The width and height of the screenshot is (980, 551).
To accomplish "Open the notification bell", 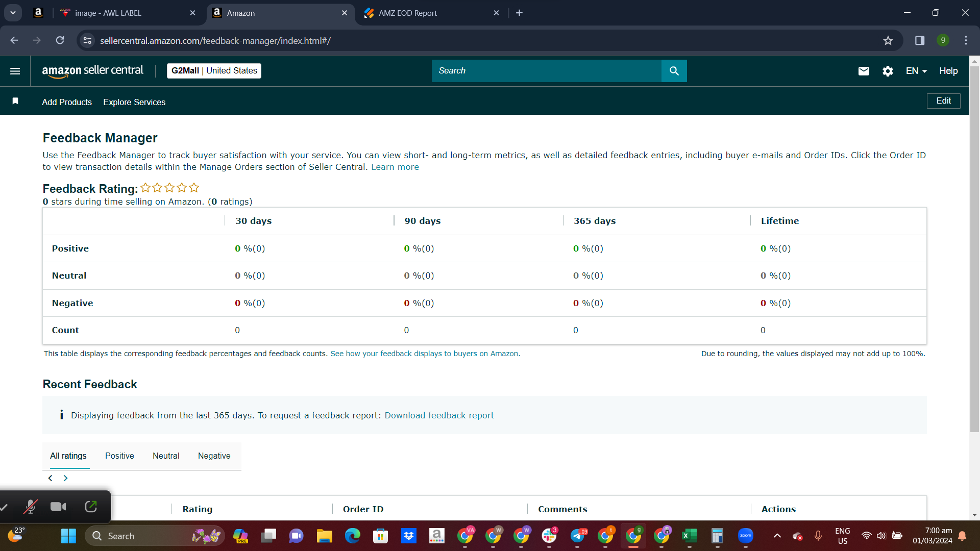I will (x=962, y=536).
